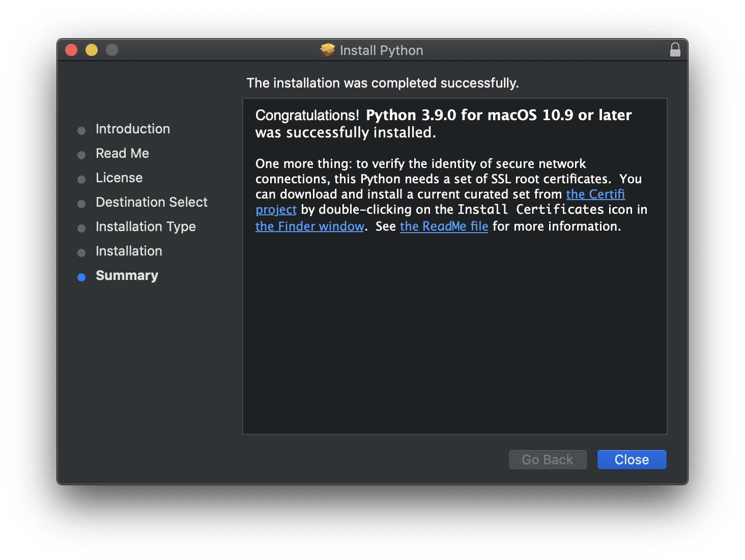
Task: Select the Introduction step in sidebar
Action: (x=132, y=129)
